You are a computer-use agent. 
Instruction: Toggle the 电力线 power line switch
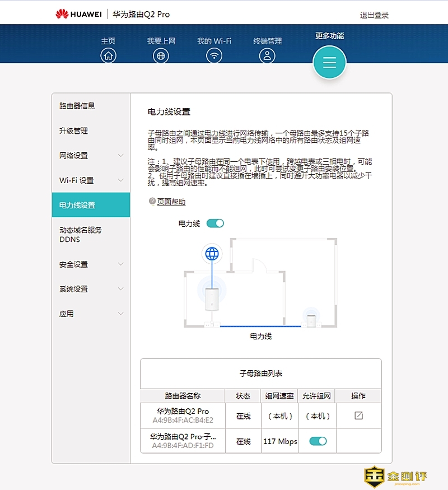pyautogui.click(x=215, y=223)
